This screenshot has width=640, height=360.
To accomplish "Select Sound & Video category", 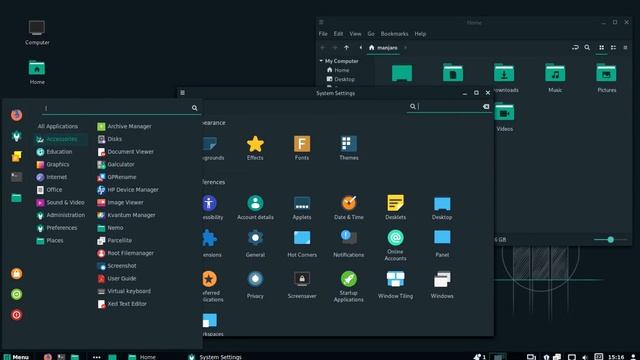I will (x=60, y=202).
